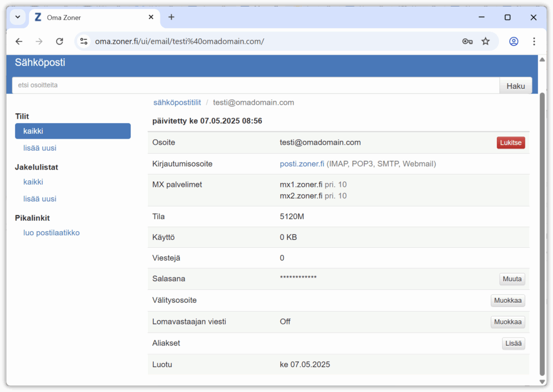Select 'kaikki' under Tilit
The width and height of the screenshot is (553, 392).
(x=73, y=131)
